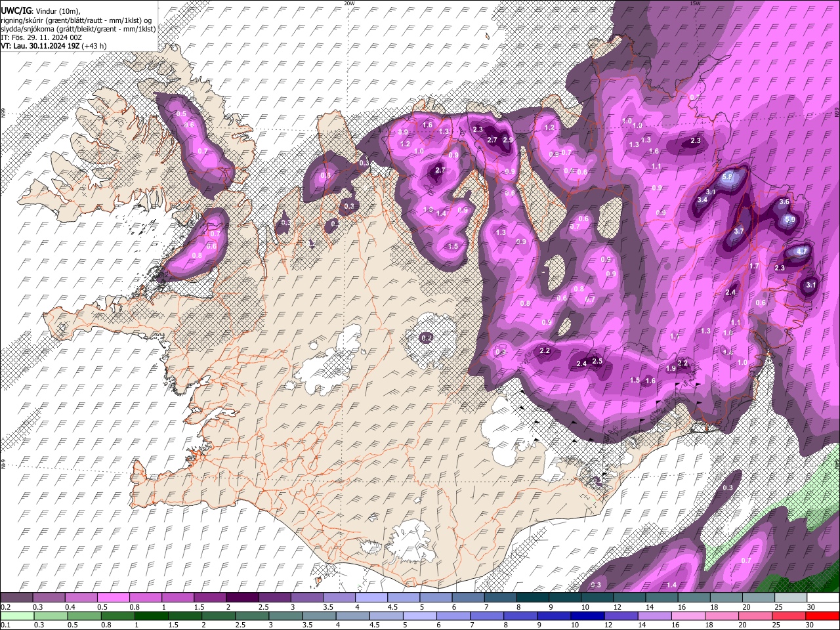Click the slydda/snjókoma legend description line
Viewport: 840px width, 630px height.
pos(78,28)
